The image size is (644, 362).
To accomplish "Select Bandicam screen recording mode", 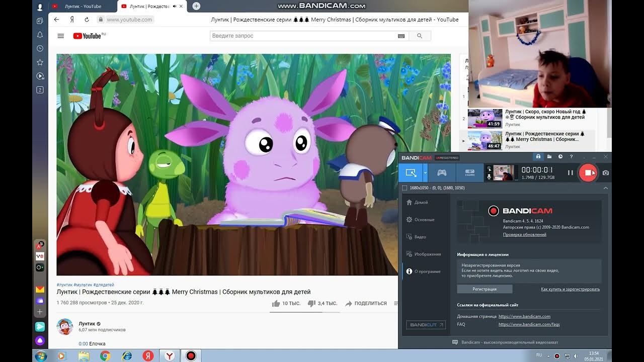I will click(411, 172).
